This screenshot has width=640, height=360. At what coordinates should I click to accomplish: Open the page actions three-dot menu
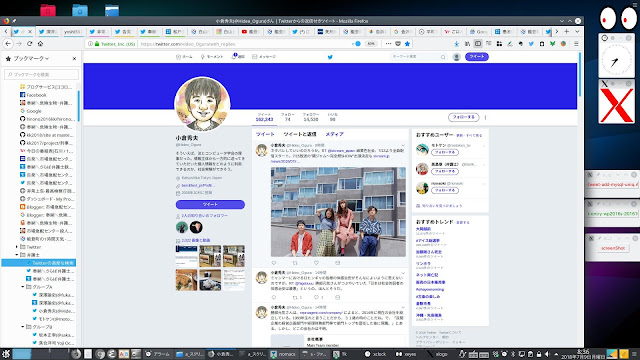click(x=388, y=44)
